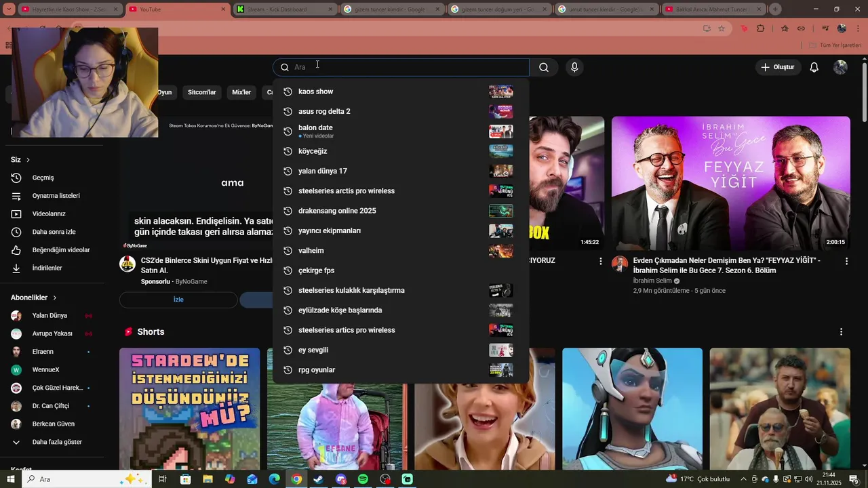This screenshot has width=868, height=488.
Task: Click the magnifier search button beside search box
Action: pyautogui.click(x=544, y=67)
